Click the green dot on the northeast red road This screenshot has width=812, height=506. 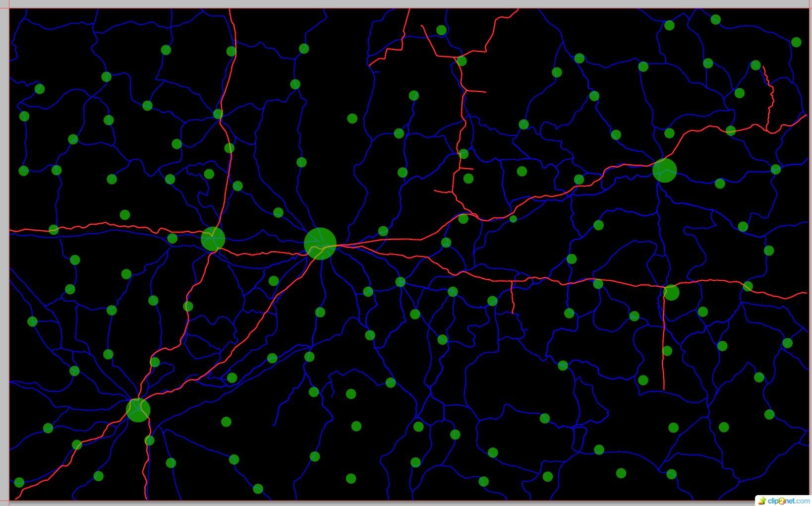coord(730,130)
